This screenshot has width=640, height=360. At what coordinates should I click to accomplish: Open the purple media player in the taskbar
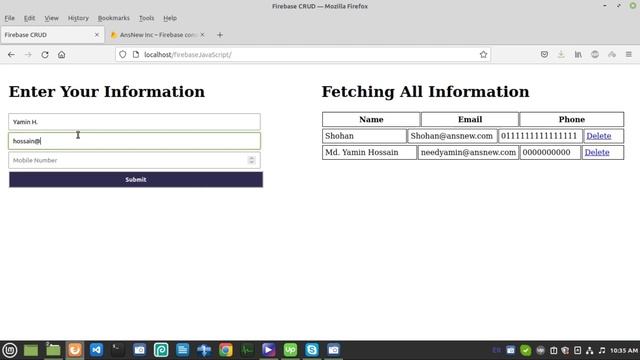(269, 350)
